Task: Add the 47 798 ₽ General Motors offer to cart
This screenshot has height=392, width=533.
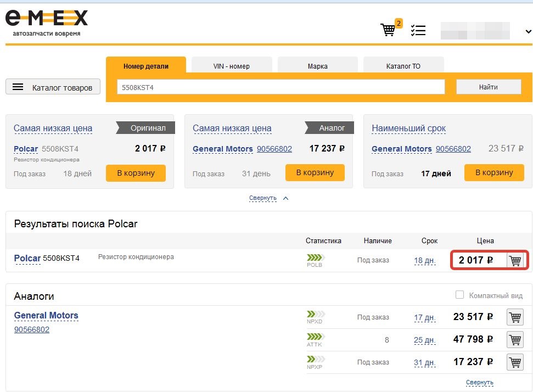Action: coord(515,339)
